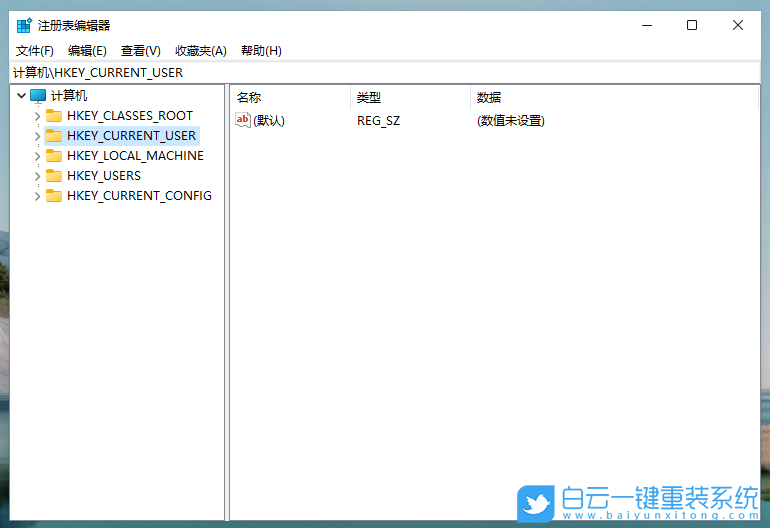Screen dimensions: 770x528
Task: Open the 收藏夹(A) menu
Action: 201,51
